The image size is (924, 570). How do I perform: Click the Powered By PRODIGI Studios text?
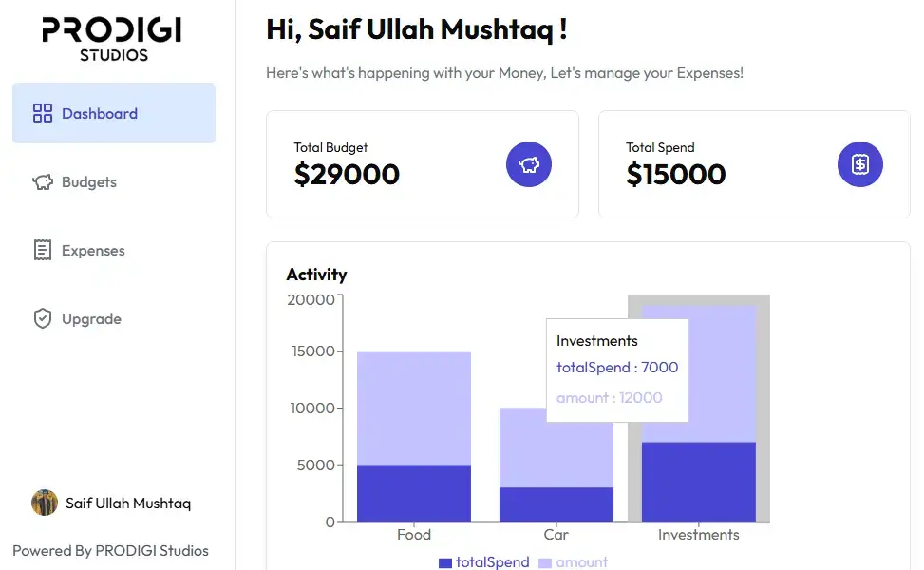(x=111, y=551)
